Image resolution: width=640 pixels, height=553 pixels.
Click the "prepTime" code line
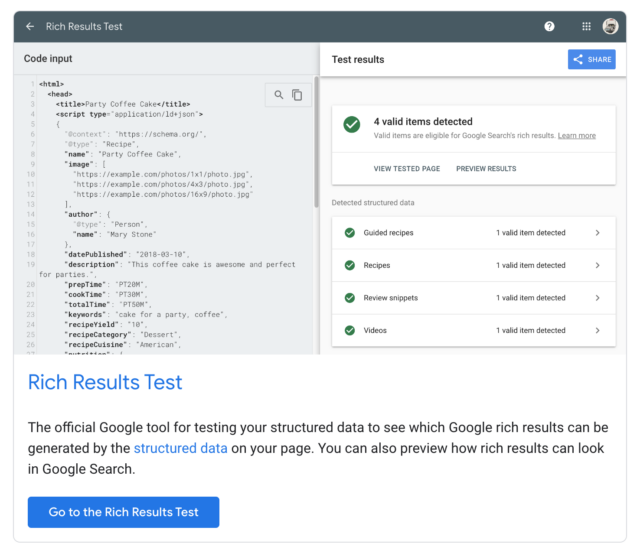(106, 284)
